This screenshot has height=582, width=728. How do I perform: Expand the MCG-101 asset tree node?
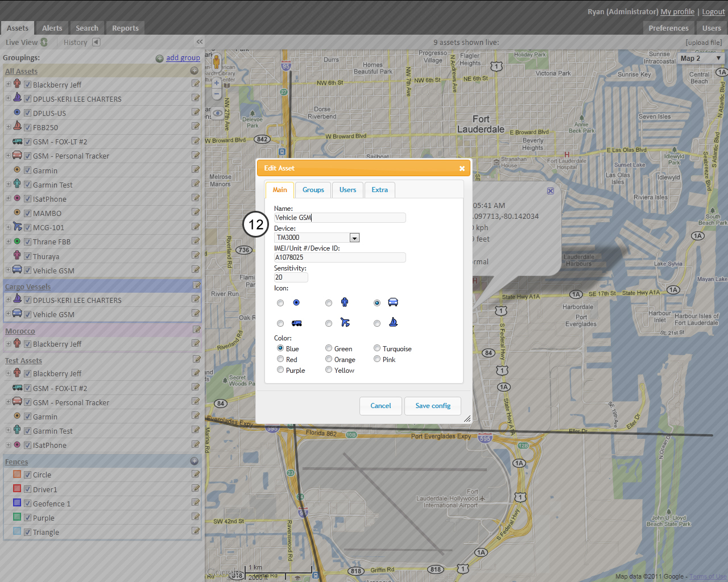coord(8,227)
